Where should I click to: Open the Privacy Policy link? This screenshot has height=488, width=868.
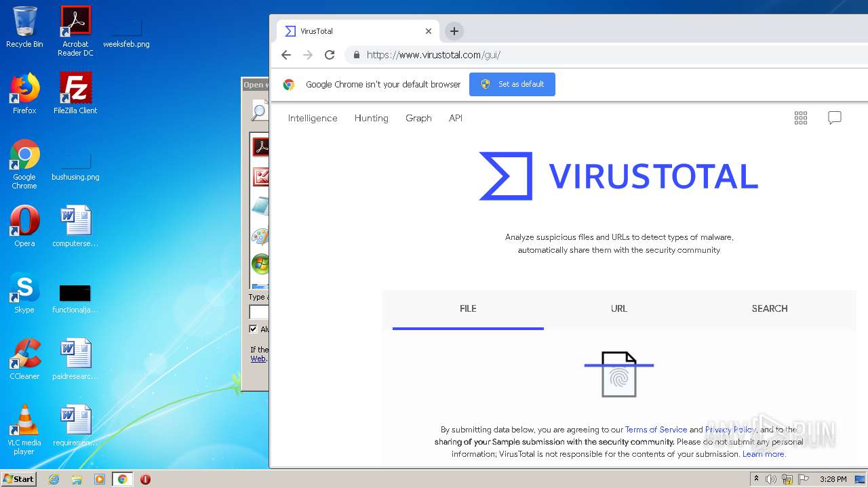[x=730, y=430]
